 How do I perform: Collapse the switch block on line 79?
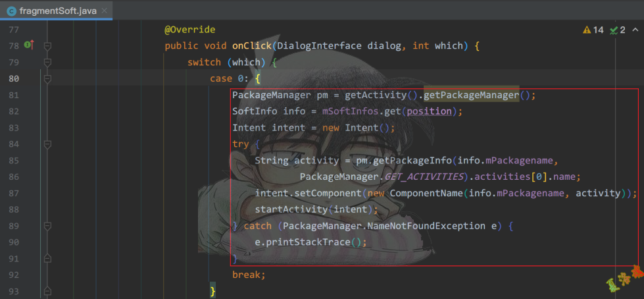point(47,63)
